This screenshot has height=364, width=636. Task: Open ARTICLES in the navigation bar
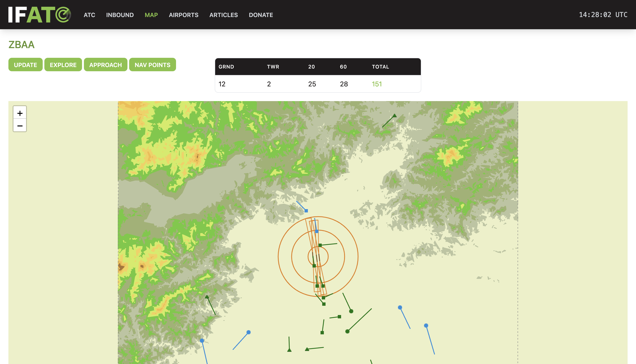(x=223, y=15)
